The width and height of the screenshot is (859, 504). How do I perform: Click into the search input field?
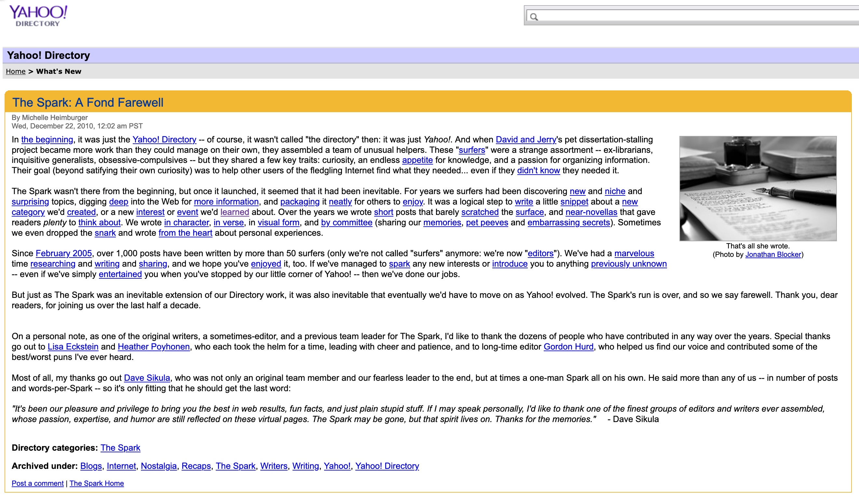coord(695,16)
